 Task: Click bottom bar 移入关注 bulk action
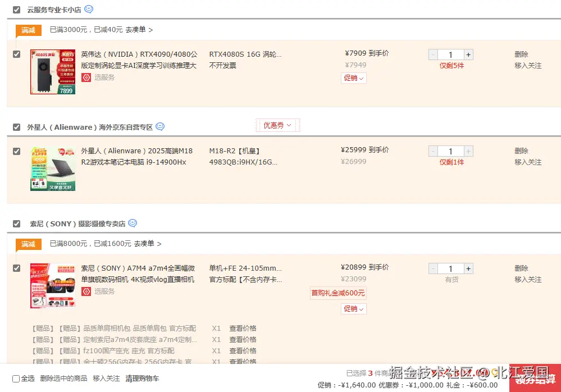[x=106, y=379]
